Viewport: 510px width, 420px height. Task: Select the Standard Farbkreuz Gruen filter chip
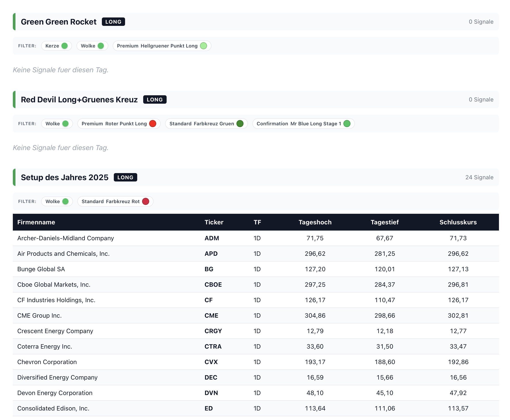point(206,123)
